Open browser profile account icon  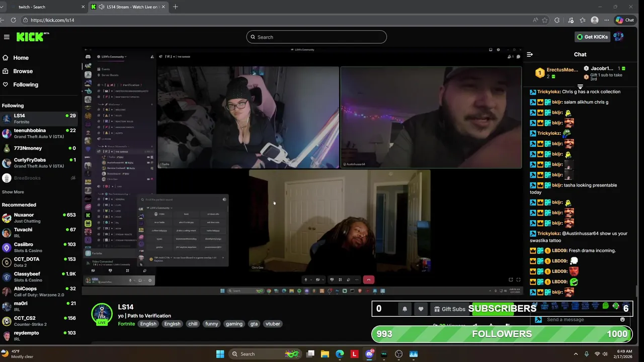tap(595, 20)
